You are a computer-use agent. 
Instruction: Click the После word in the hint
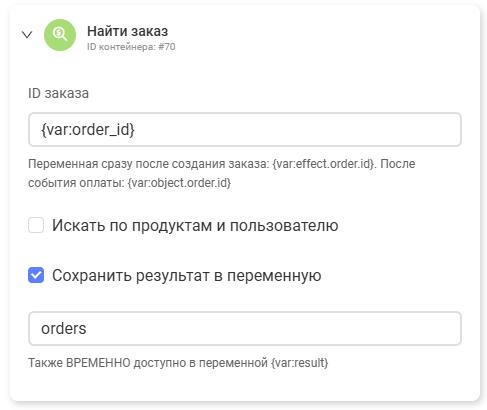(x=398, y=164)
